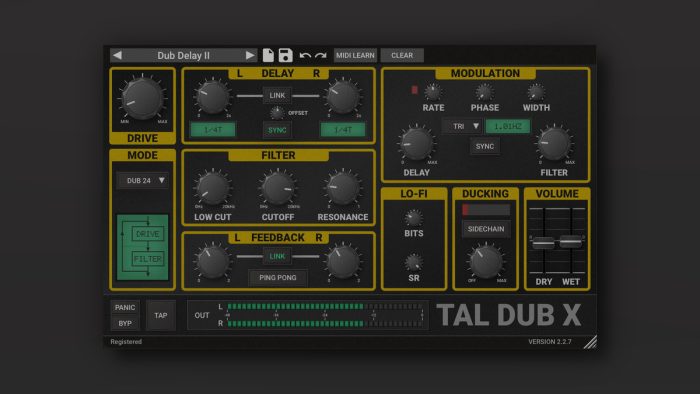The image size is (700, 394).
Task: Click the DRIVE box in routing diagram
Action: (148, 234)
